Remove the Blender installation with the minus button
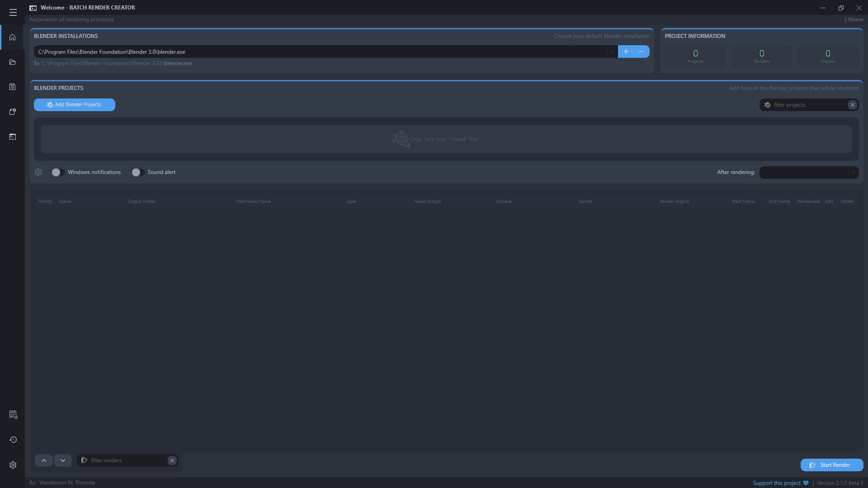Viewport: 868px width, 488px height. point(642,52)
